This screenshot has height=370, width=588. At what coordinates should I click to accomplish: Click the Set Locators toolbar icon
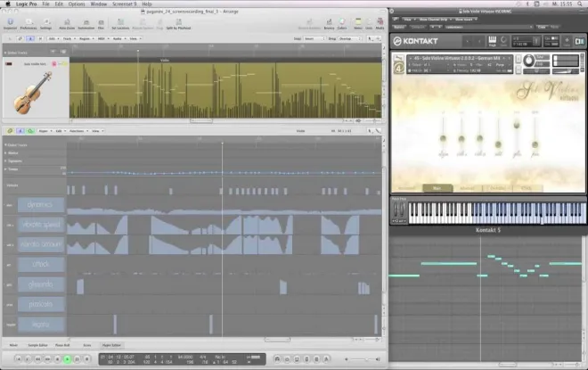point(120,22)
